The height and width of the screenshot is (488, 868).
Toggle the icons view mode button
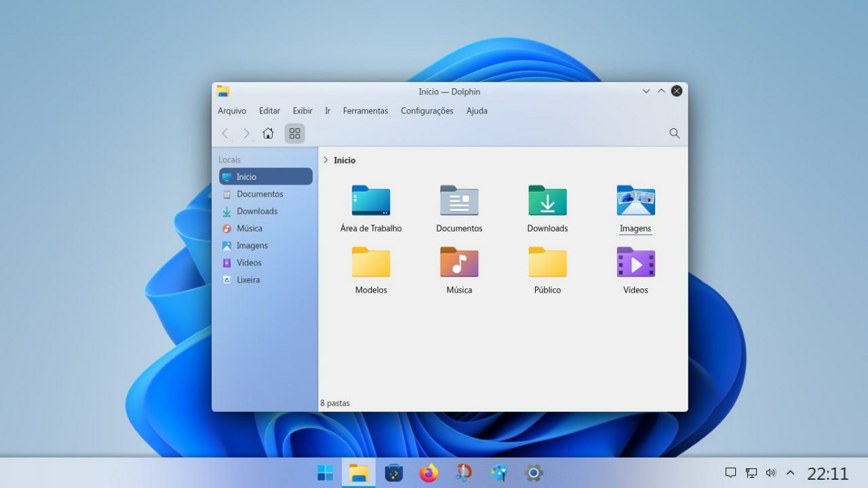(x=294, y=133)
